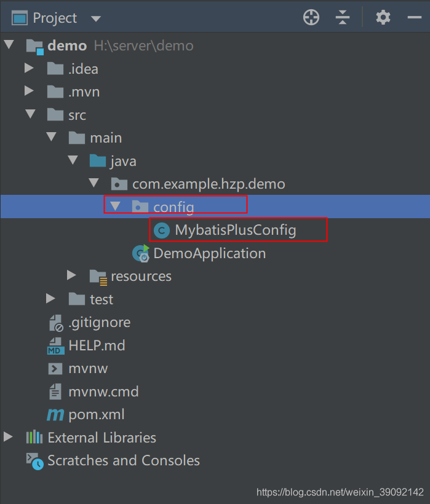Select the demo root label

tap(67, 45)
